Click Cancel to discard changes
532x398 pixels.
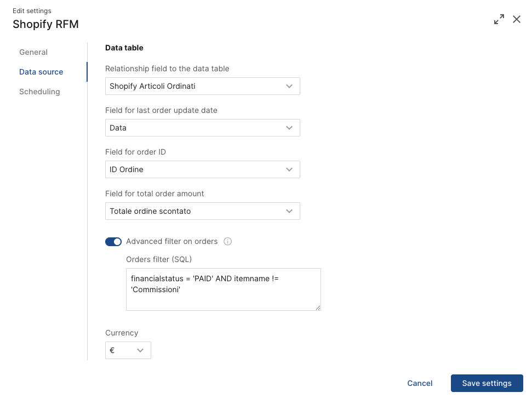(420, 383)
